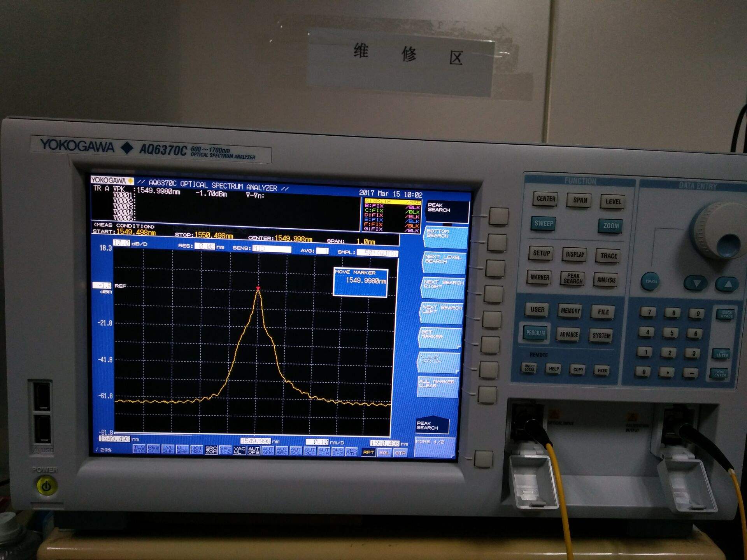The height and width of the screenshot is (560, 747).
Task: Push the round COARSE button
Action: point(651,281)
